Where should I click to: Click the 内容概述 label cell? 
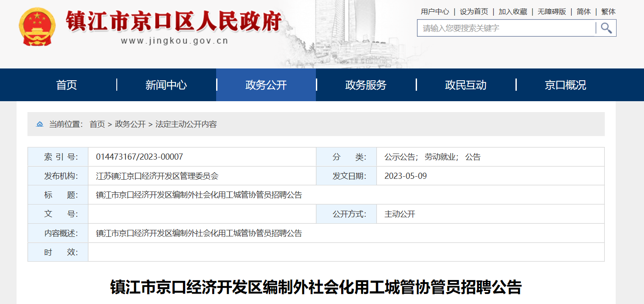(58, 233)
